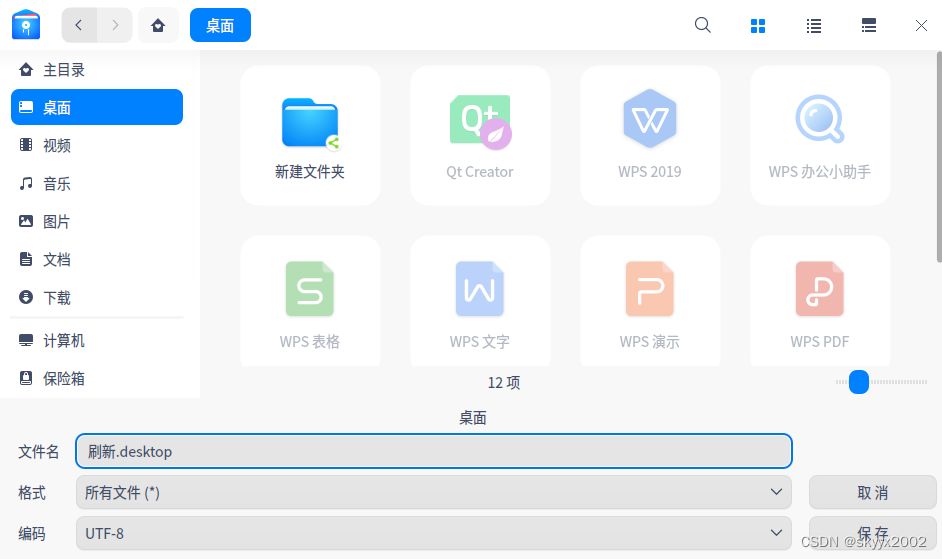Select the WPS 办公小助手 shortcut
This screenshot has width=942, height=559.
coord(820,136)
